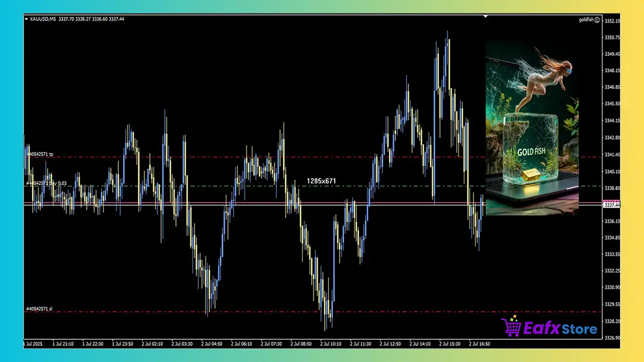This screenshot has height=362, width=644.
Task: Click the Eafx Store shopping cart icon
Action: pyautogui.click(x=511, y=327)
